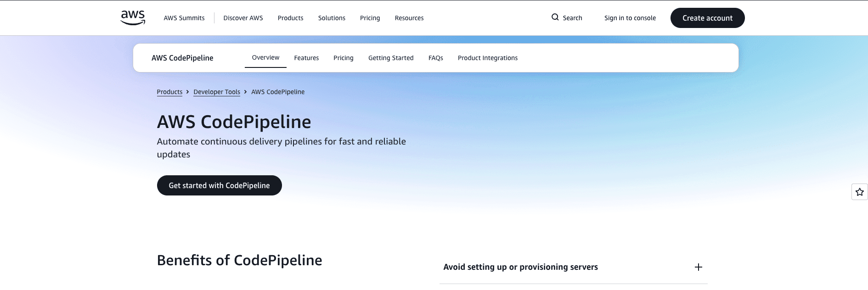
Task: Click the Benefits of CodePipeline heading
Action: (240, 260)
